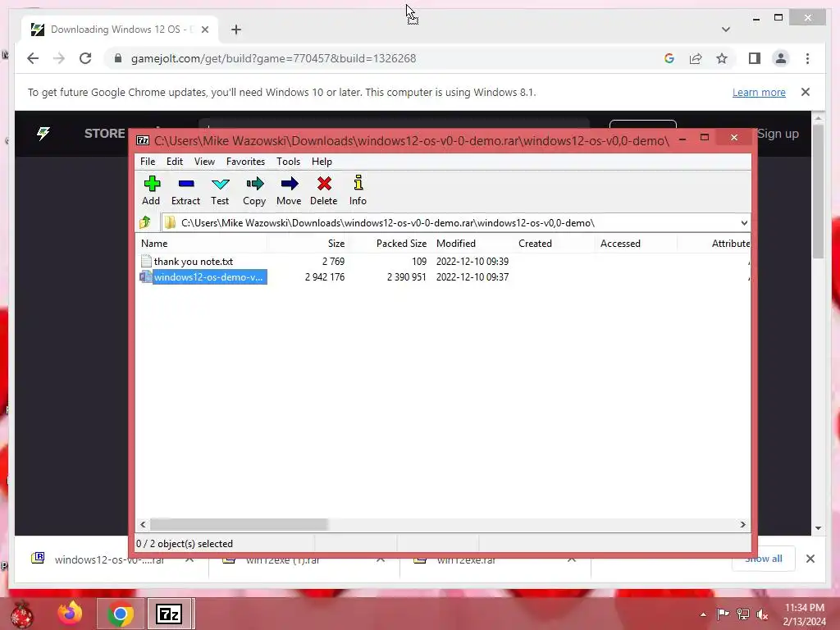Viewport: 840px width, 630px height.
Task: Click the 7-Zip horizontal scrollbar thumb
Action: (239, 524)
